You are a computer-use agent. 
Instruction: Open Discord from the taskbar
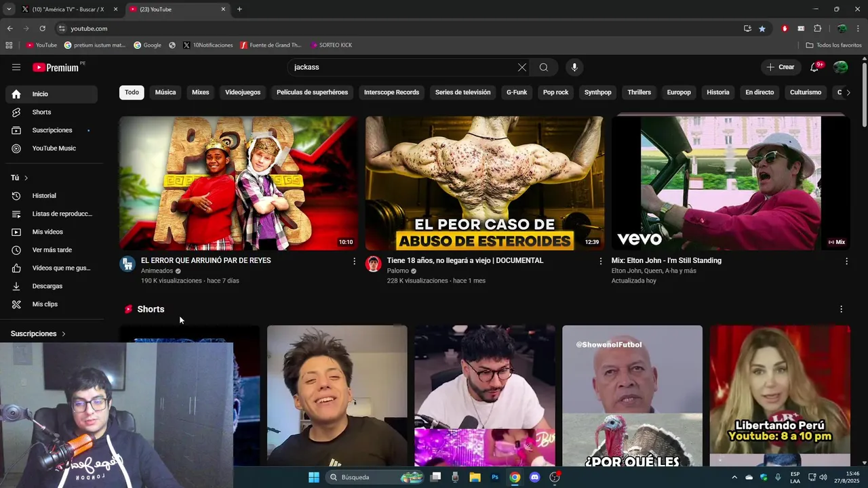click(x=534, y=477)
